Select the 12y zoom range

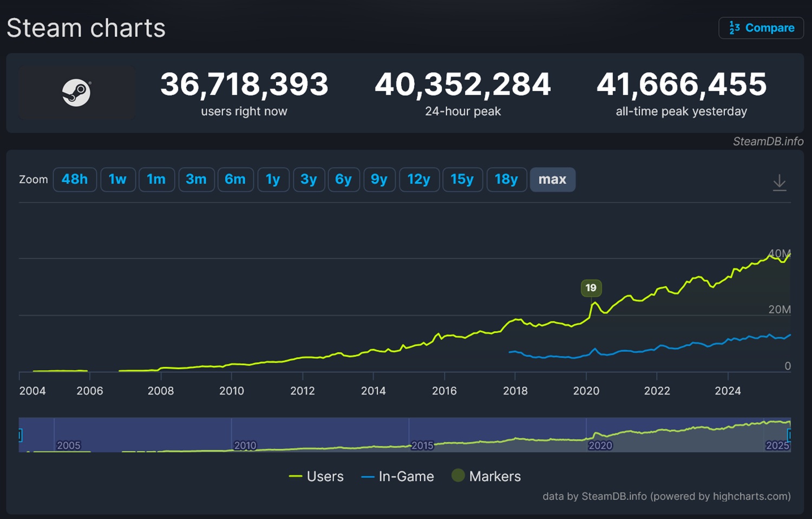click(418, 180)
